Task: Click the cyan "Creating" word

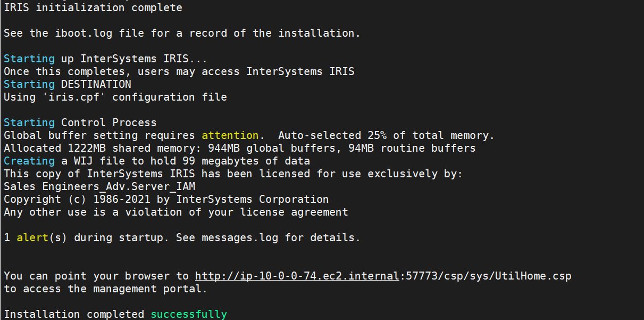Action: point(29,161)
